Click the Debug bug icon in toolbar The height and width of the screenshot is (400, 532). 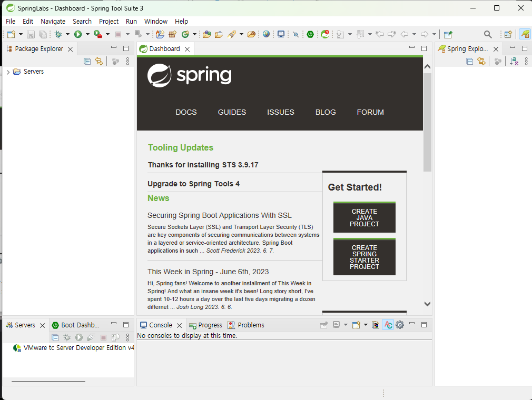(x=58, y=34)
